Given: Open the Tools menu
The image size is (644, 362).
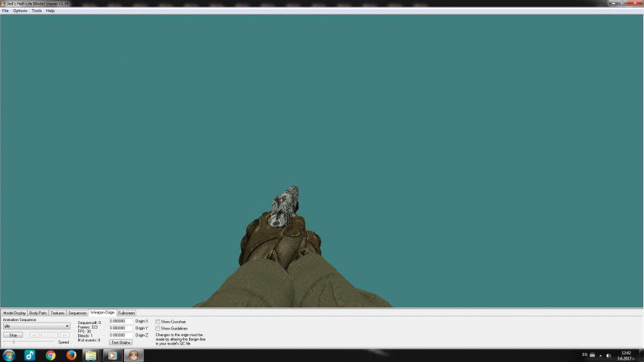Looking at the screenshot, I should (36, 11).
